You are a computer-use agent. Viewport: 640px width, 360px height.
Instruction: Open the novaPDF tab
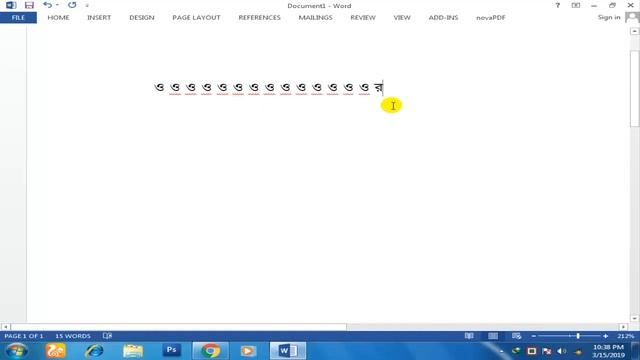pyautogui.click(x=491, y=18)
